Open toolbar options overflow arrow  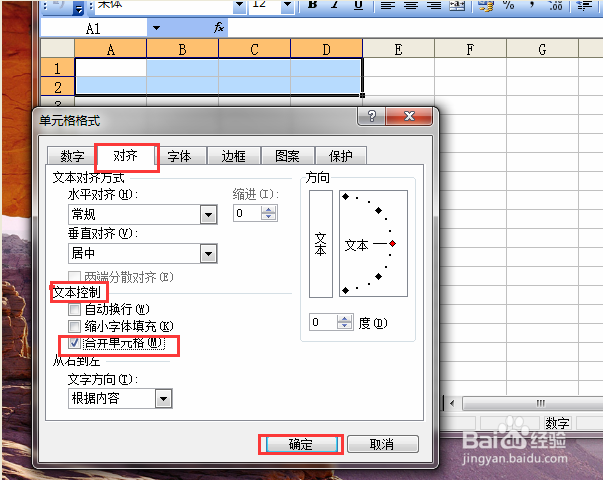(79, 8)
